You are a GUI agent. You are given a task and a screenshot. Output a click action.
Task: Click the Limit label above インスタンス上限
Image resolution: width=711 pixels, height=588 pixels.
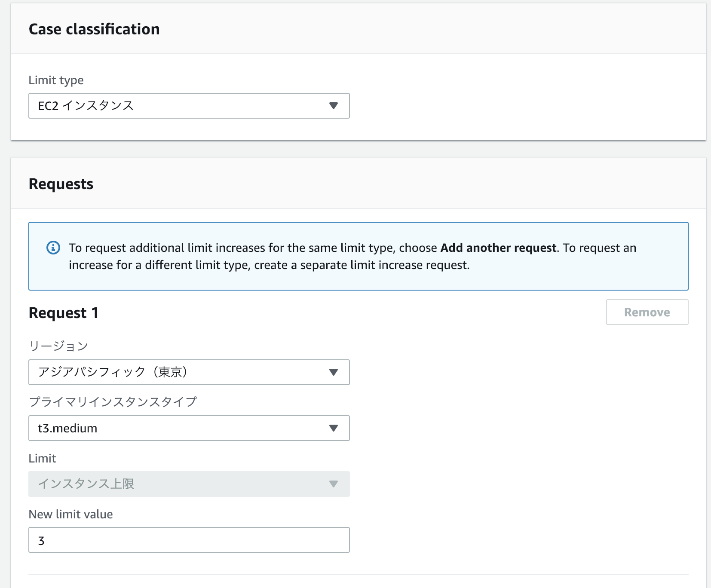pyautogui.click(x=42, y=458)
